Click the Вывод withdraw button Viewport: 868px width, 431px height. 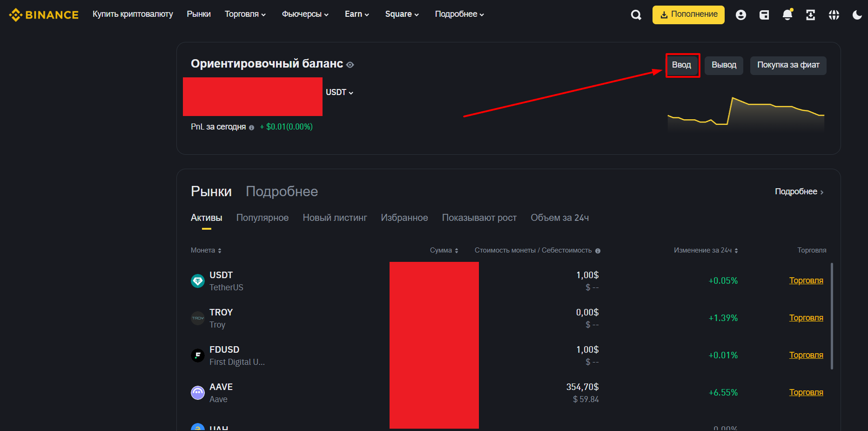(x=724, y=65)
